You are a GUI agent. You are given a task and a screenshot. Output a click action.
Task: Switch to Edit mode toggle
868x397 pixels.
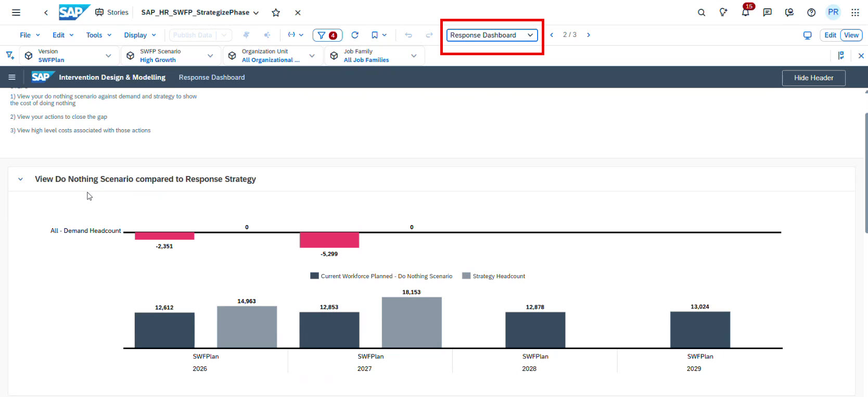pyautogui.click(x=830, y=35)
